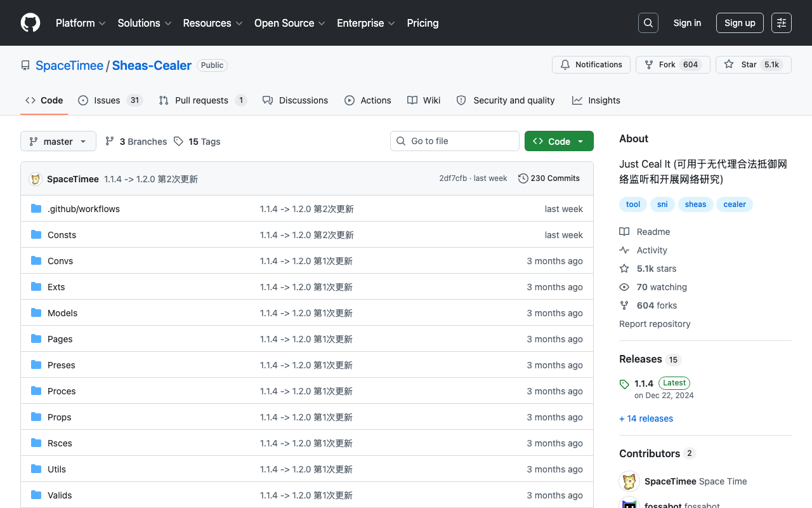The width and height of the screenshot is (812, 508).
Task: Expand the Solutions menu
Action: [145, 23]
